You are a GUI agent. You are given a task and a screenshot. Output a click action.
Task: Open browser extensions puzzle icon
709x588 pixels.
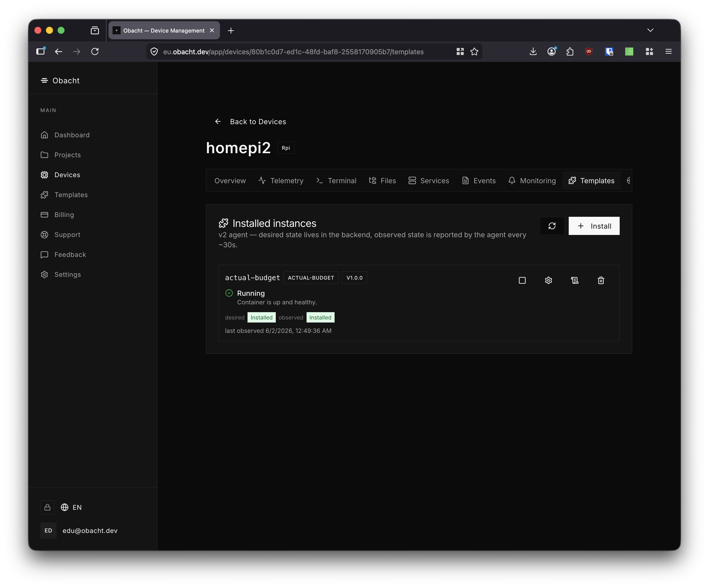(x=570, y=52)
